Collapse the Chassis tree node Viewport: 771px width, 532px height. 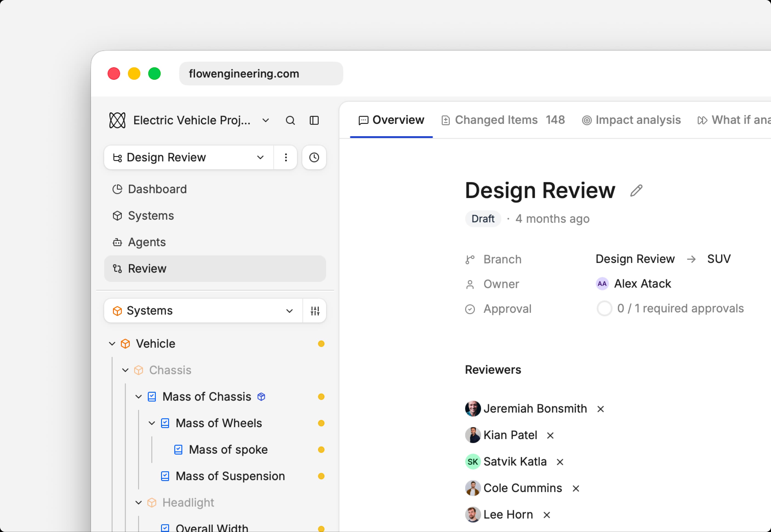125,370
